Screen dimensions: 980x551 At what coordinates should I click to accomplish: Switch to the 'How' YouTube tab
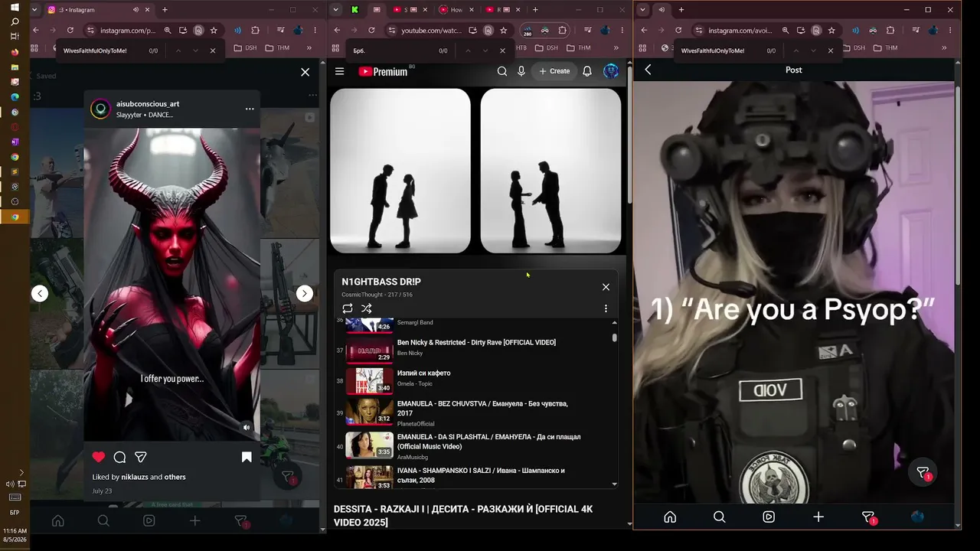point(456,10)
